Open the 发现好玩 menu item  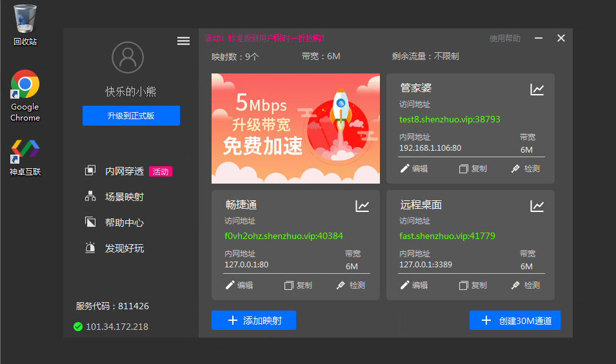pyautogui.click(x=124, y=248)
